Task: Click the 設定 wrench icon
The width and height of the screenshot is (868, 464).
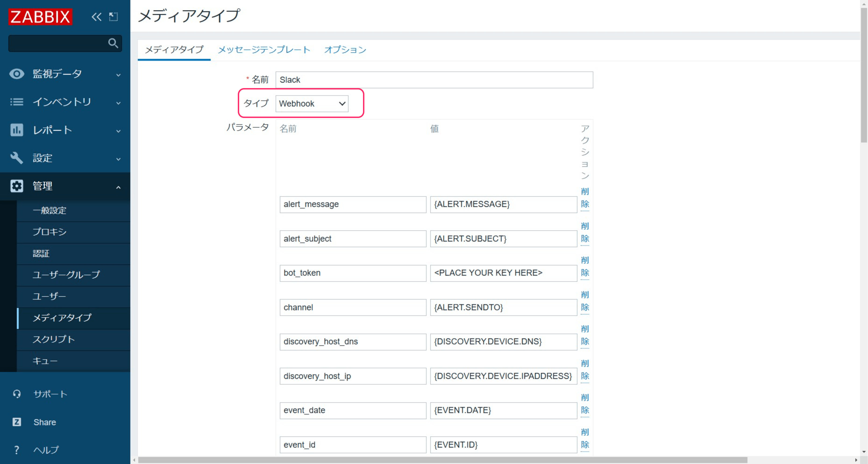Action: [17, 158]
